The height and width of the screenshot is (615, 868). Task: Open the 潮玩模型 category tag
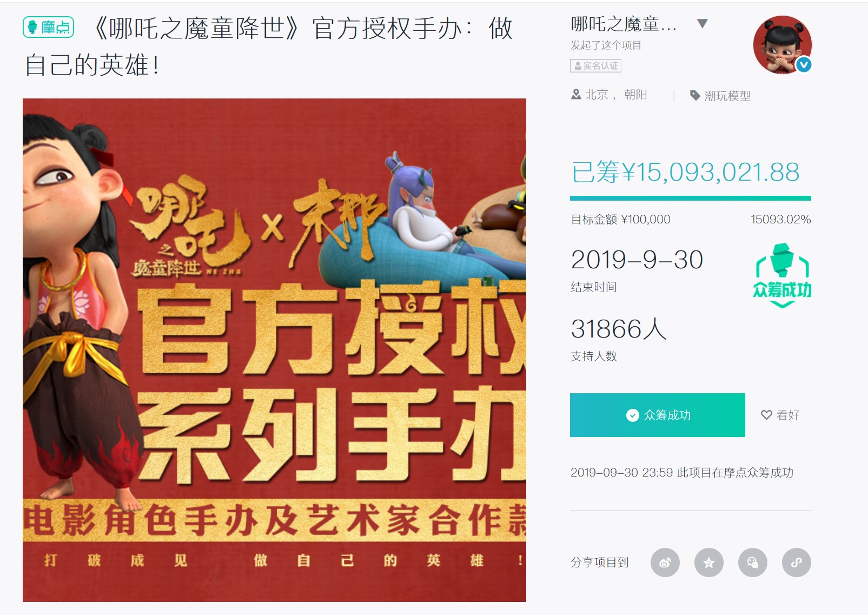720,96
